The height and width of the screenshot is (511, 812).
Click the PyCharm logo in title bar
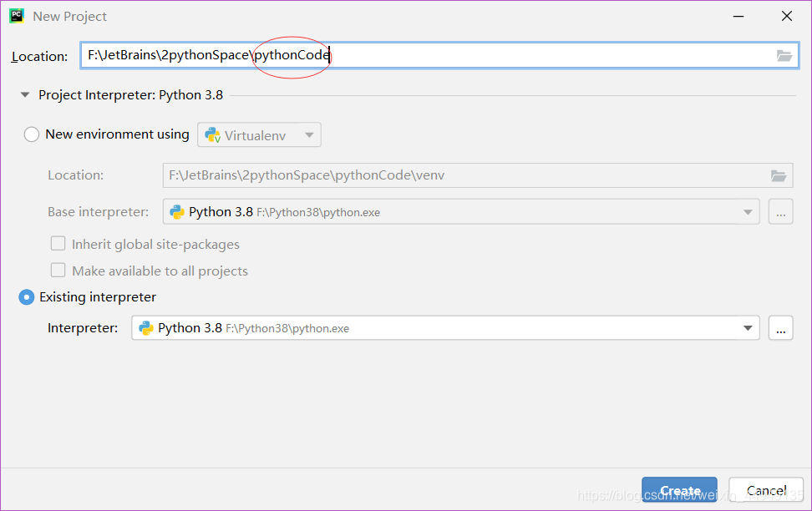pos(17,16)
